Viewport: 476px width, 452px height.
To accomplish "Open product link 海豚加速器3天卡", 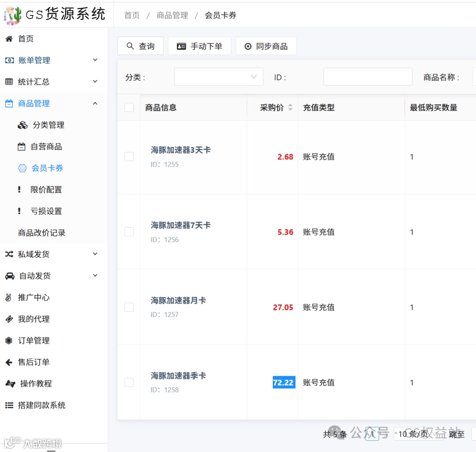I will (x=181, y=150).
